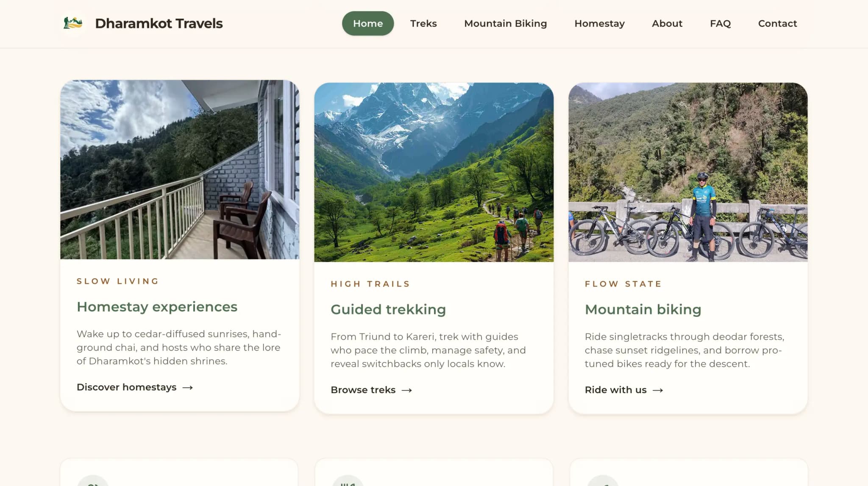Click the Browse treks link
Screen dimensions: 868x486
tap(363, 390)
